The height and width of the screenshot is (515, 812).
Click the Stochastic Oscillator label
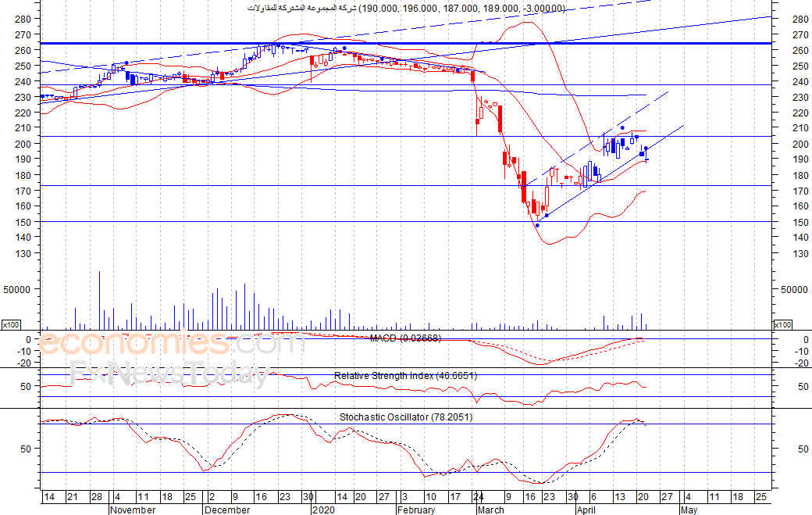pos(405,417)
